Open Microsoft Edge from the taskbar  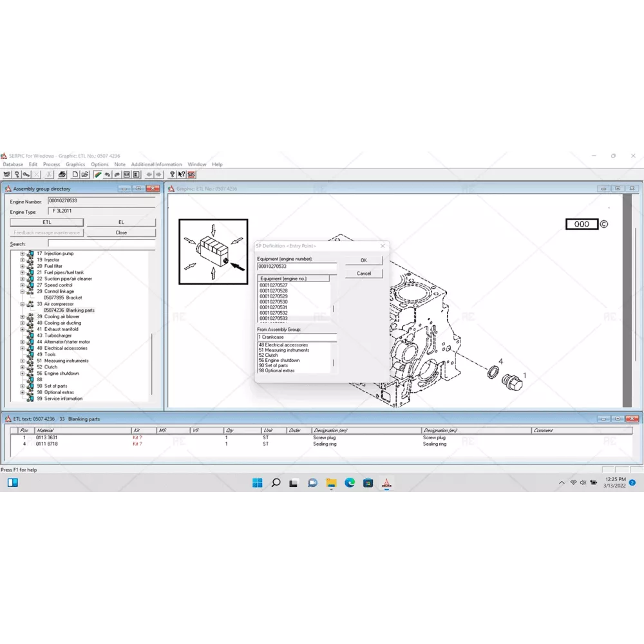coord(350,483)
